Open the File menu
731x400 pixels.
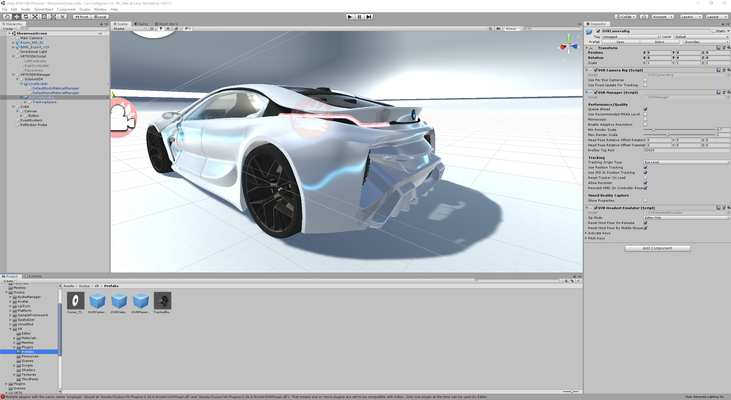[4, 9]
